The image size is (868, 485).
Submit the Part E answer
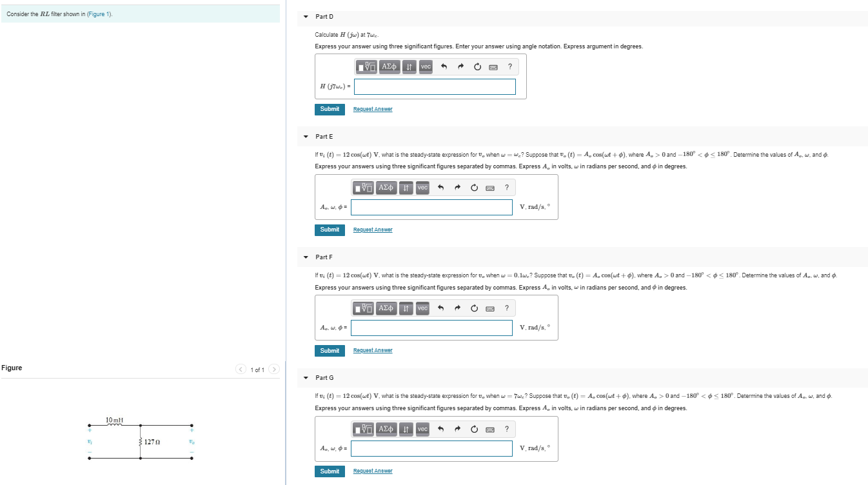pyautogui.click(x=330, y=230)
